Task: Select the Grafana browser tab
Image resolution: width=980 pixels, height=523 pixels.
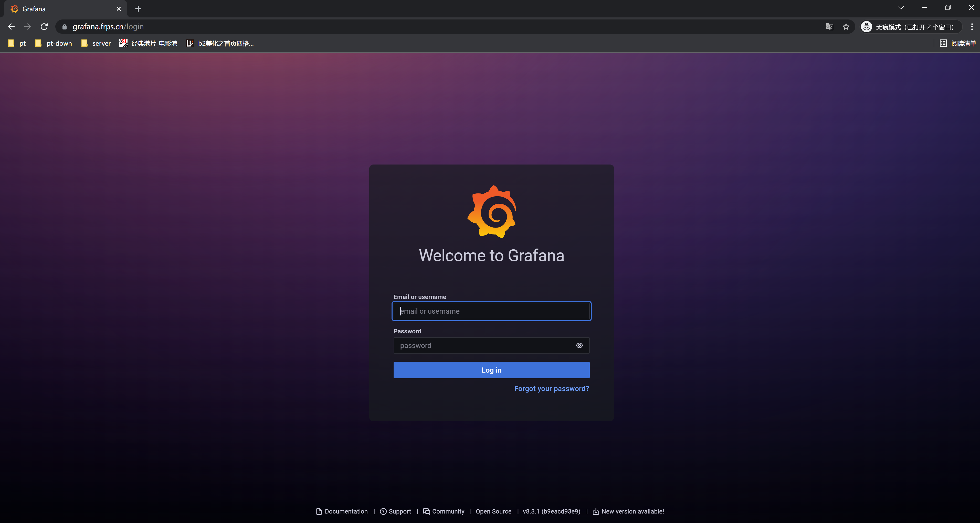Action: pos(65,9)
